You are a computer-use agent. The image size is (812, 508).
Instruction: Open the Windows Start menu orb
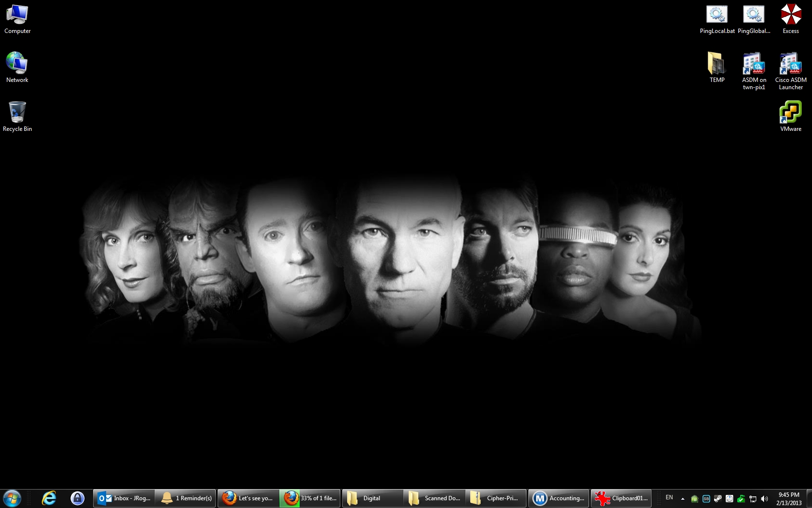[12, 498]
